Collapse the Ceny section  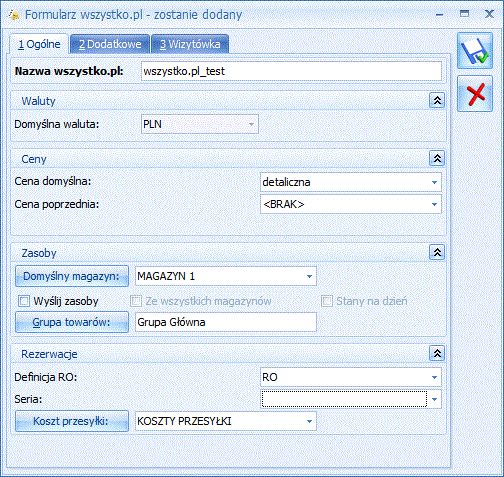(437, 158)
